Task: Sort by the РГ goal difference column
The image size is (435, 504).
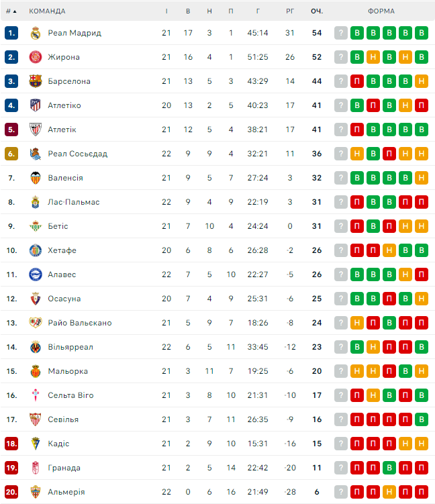Action: 290,11
